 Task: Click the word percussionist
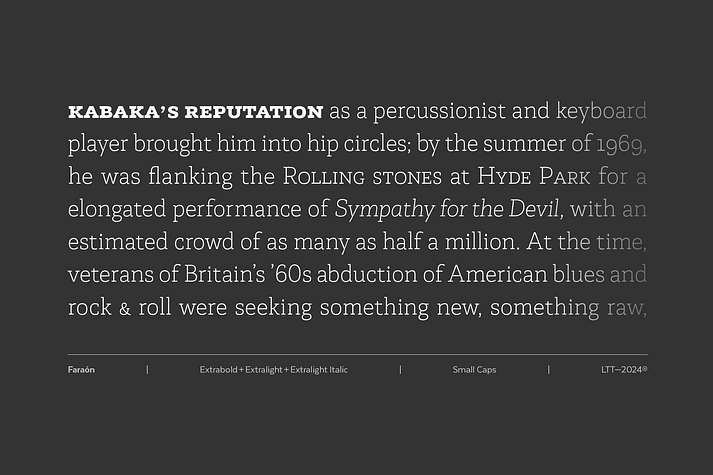pyautogui.click(x=439, y=112)
